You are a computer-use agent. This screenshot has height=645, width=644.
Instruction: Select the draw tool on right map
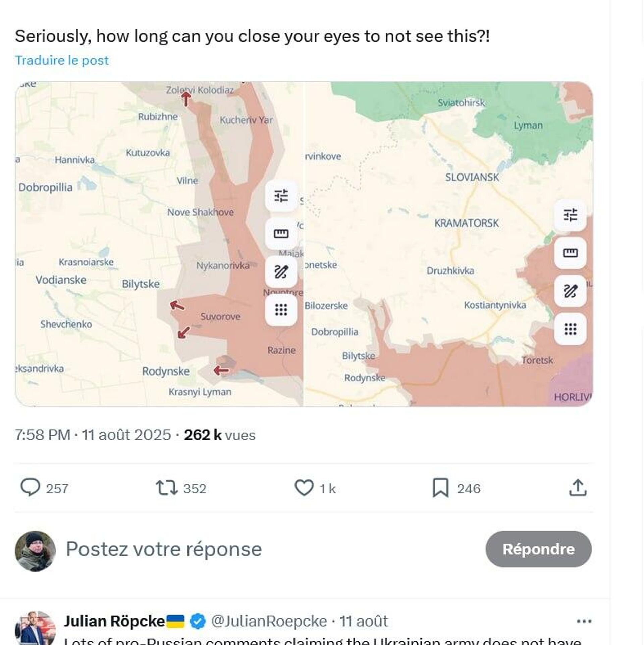[570, 291]
